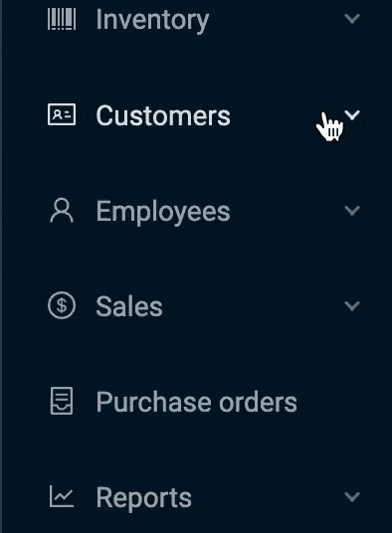The width and height of the screenshot is (392, 533).
Task: Open the Reports text label
Action: [144, 499]
